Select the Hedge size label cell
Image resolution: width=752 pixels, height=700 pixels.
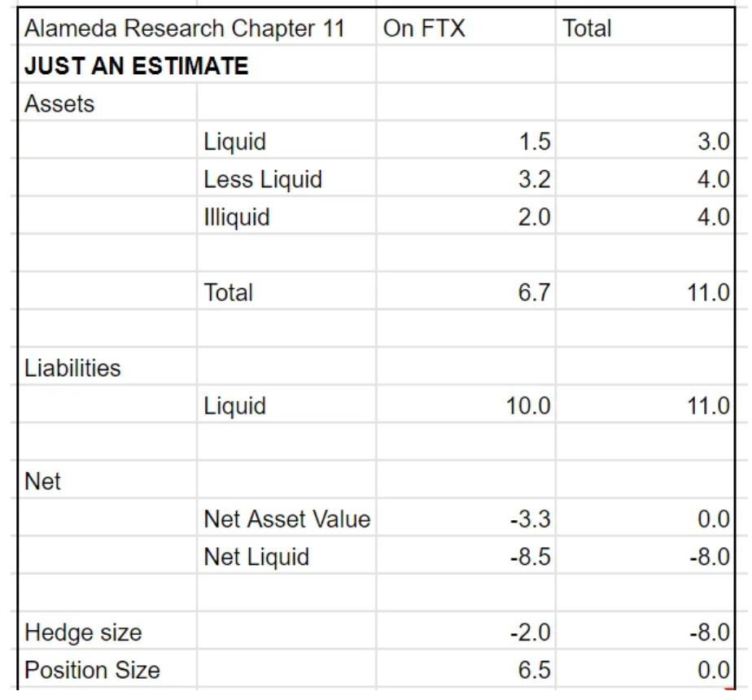point(107,631)
